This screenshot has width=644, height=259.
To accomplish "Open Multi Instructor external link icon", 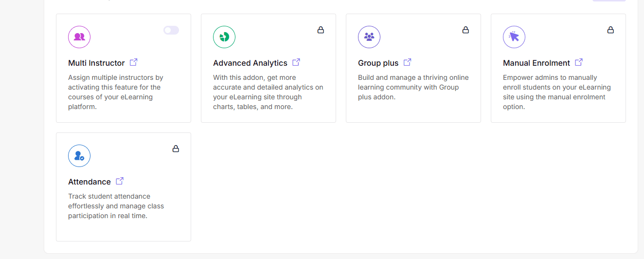I will (134, 62).
